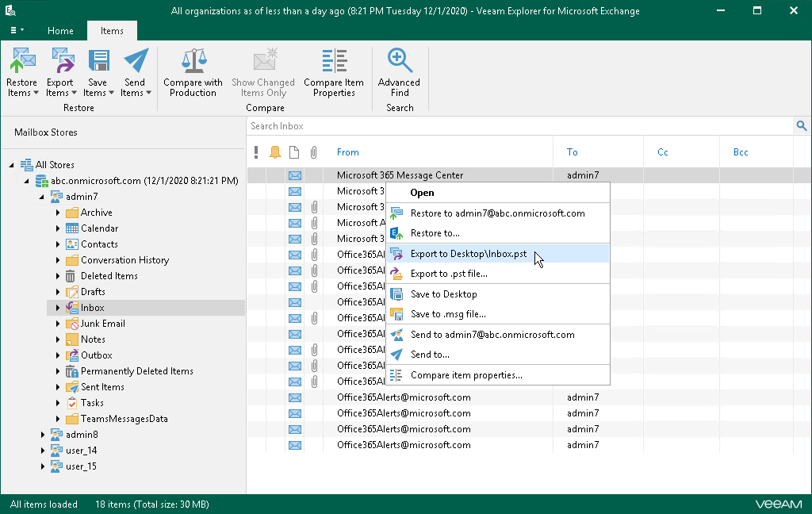Click inside the Search Inbox field
The image size is (812, 514).
515,126
